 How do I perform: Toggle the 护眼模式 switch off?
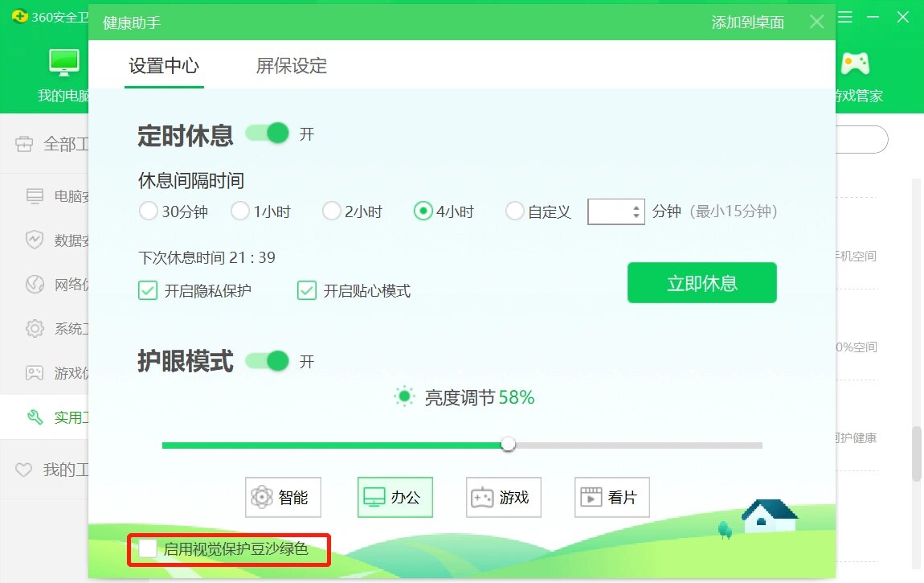(268, 361)
